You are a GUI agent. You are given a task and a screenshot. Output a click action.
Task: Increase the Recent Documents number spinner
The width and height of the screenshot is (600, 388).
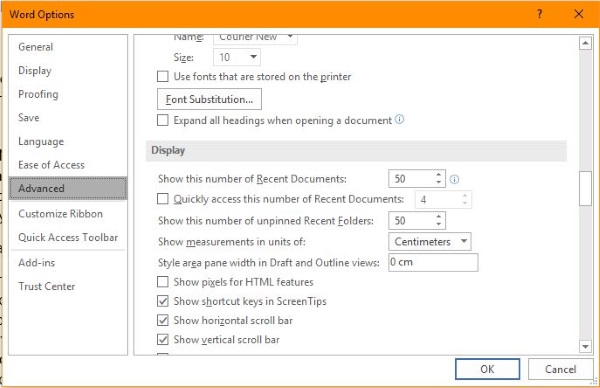point(439,175)
